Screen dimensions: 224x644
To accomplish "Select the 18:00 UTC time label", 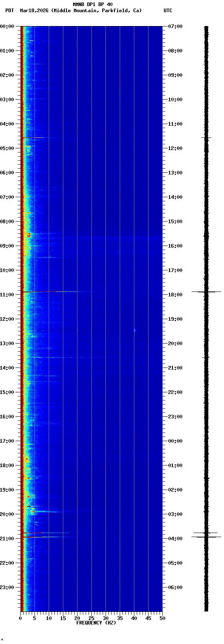I will coord(175,295).
